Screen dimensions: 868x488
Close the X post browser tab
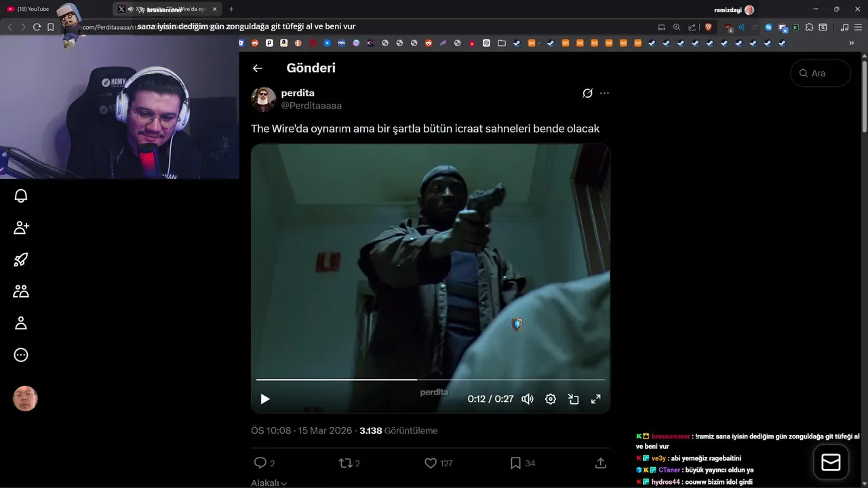click(x=215, y=9)
